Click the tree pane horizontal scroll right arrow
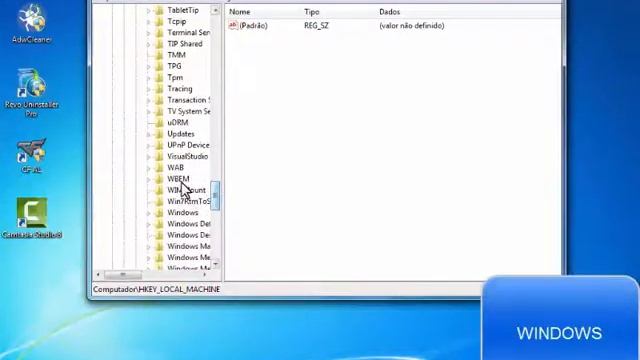 click(205, 274)
